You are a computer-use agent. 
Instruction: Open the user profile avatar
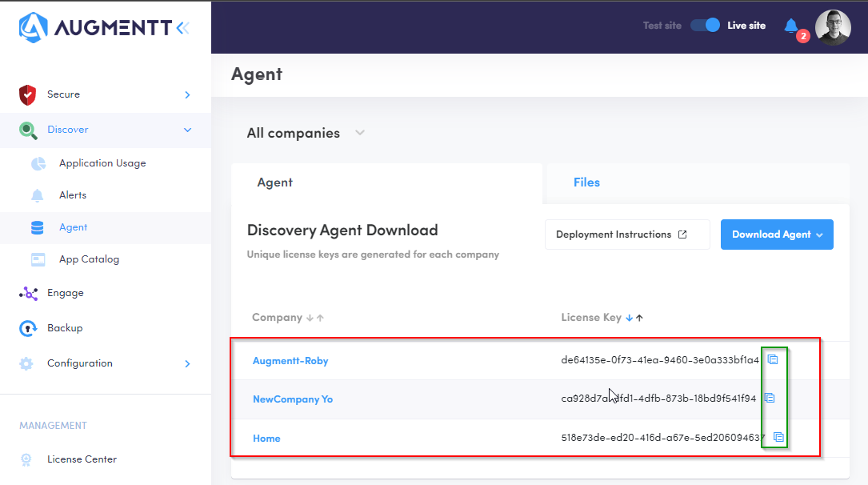point(833,27)
